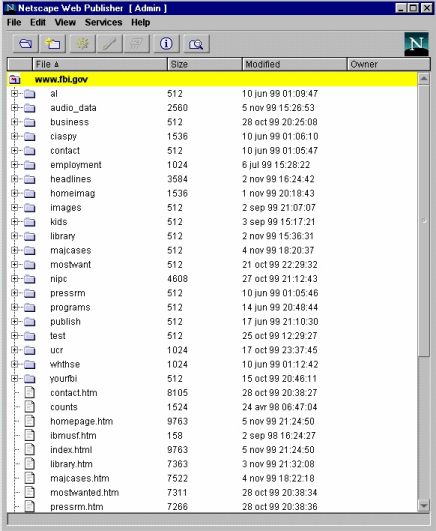Click the nipc folder icon

coord(29,279)
